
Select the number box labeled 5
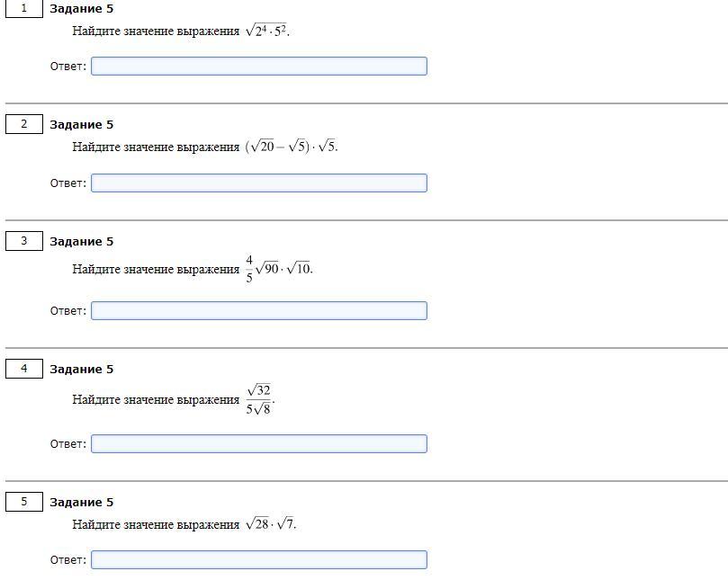(24, 502)
